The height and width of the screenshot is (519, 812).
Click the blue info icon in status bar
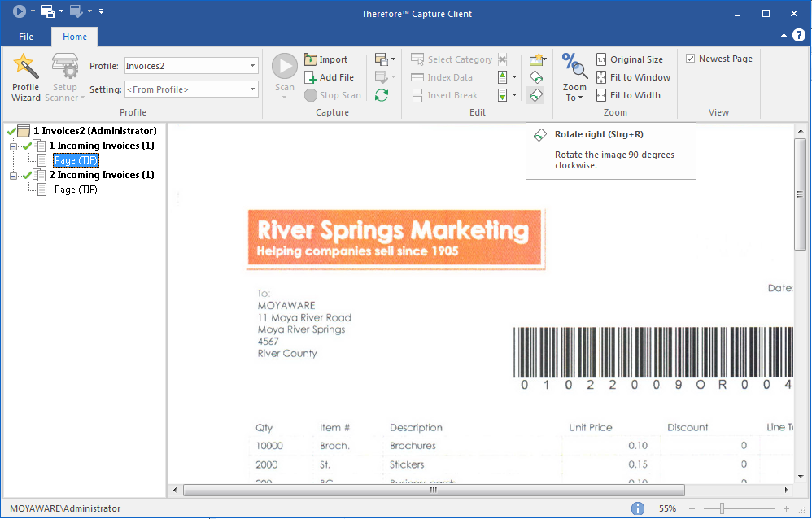[x=638, y=508]
